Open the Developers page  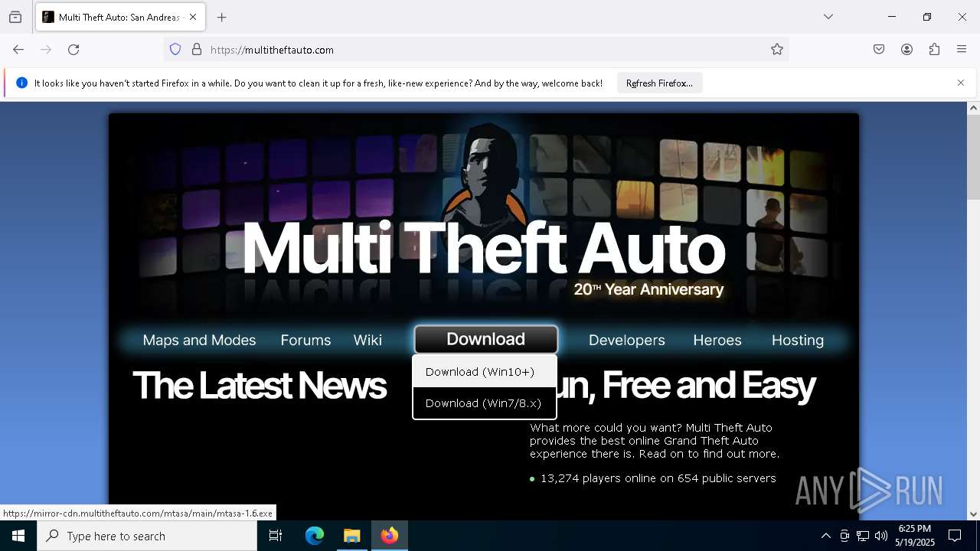627,340
